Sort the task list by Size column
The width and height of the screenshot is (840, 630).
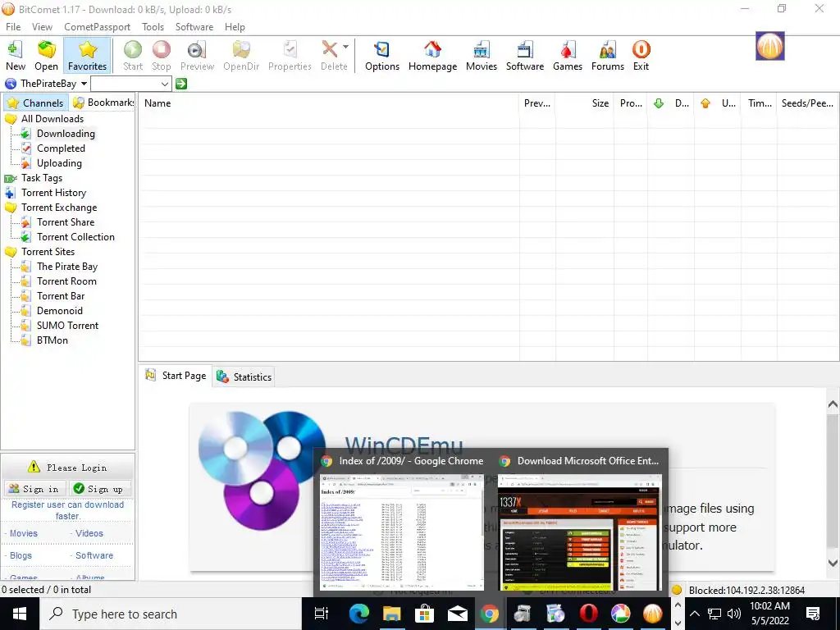pyautogui.click(x=584, y=103)
